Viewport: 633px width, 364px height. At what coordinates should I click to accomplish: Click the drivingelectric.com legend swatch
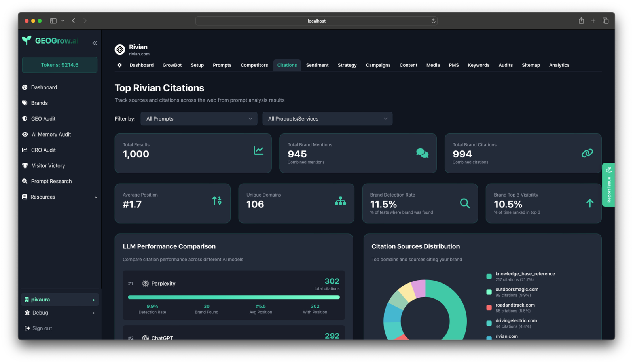pyautogui.click(x=489, y=323)
